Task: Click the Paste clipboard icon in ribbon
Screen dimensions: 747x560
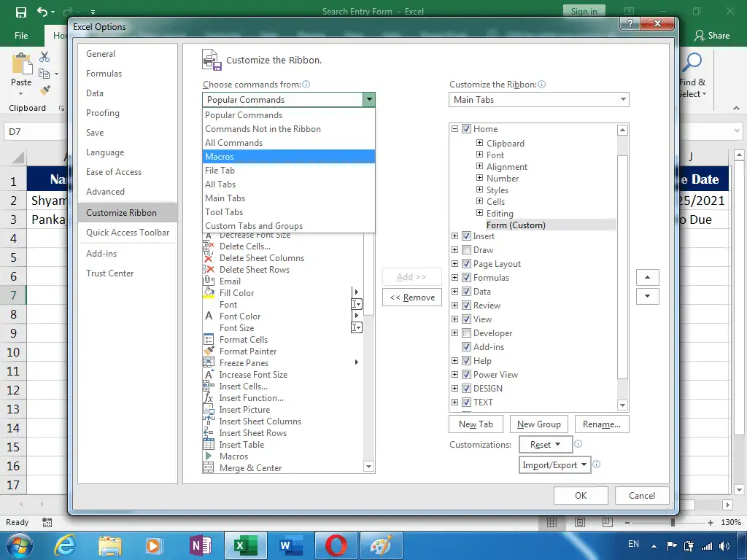Action: pyautogui.click(x=21, y=64)
